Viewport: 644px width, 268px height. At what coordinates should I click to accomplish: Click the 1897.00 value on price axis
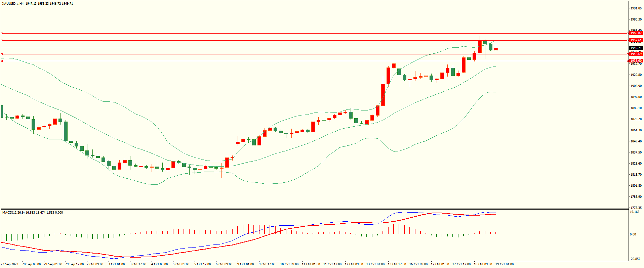pos(636,97)
